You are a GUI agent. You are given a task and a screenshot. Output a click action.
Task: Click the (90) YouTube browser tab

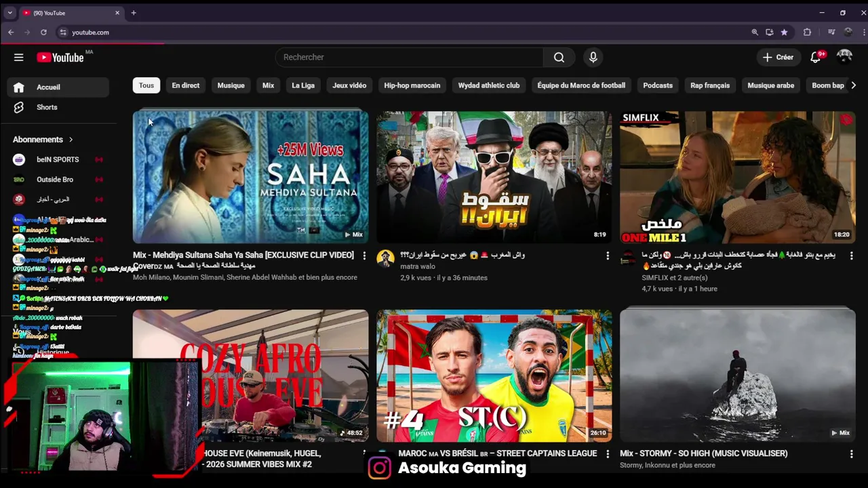coord(71,13)
